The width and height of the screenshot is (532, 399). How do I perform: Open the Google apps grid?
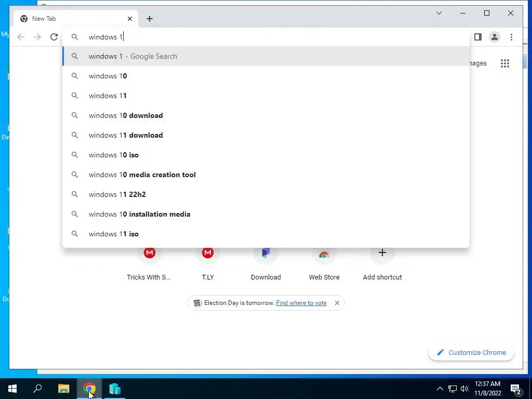click(x=505, y=63)
